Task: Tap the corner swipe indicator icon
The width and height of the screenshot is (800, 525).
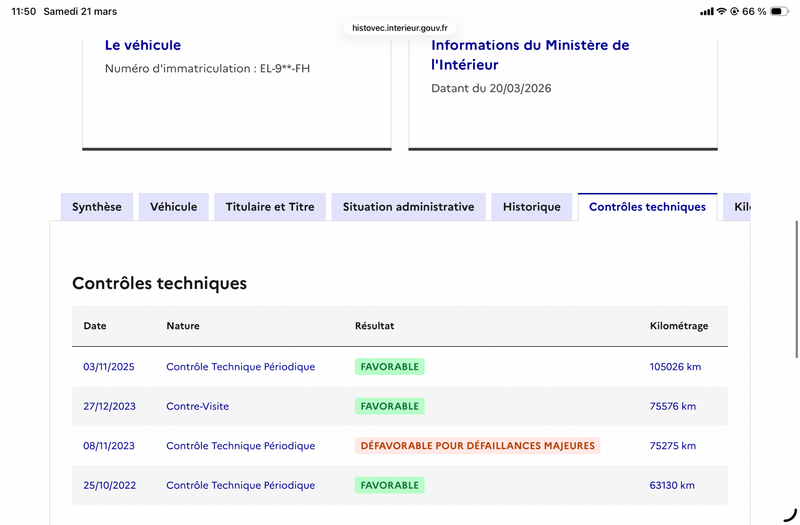Action: 790,515
